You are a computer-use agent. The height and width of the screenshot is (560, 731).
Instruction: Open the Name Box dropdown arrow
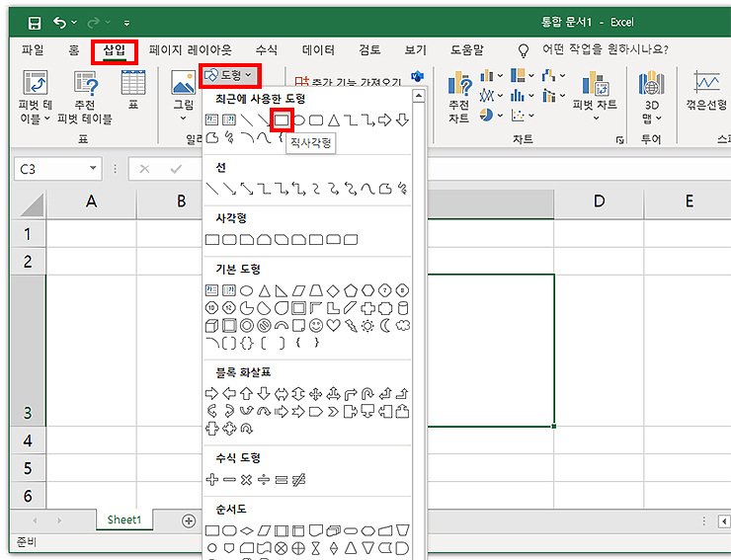(93, 168)
